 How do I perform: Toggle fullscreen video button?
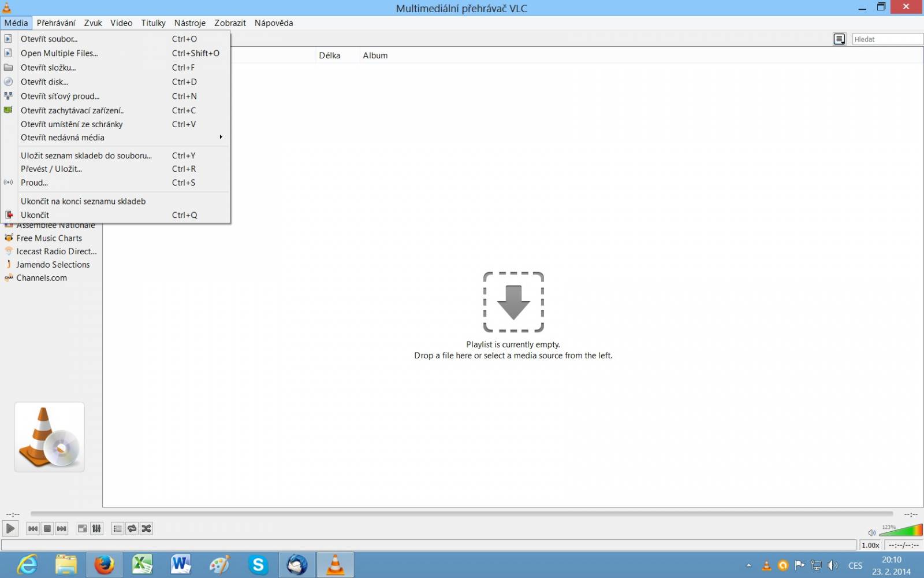[x=83, y=528]
